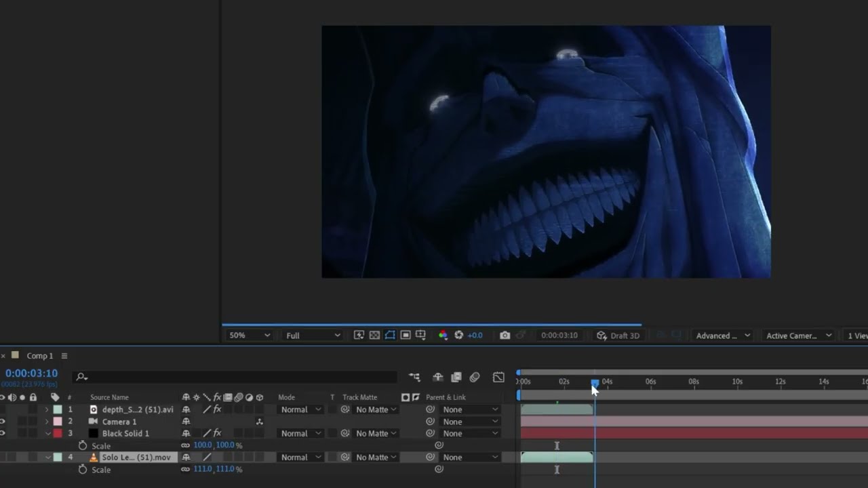The image size is (868, 488).
Task: Click the parent pick whip for depth avi layer
Action: [x=430, y=410]
